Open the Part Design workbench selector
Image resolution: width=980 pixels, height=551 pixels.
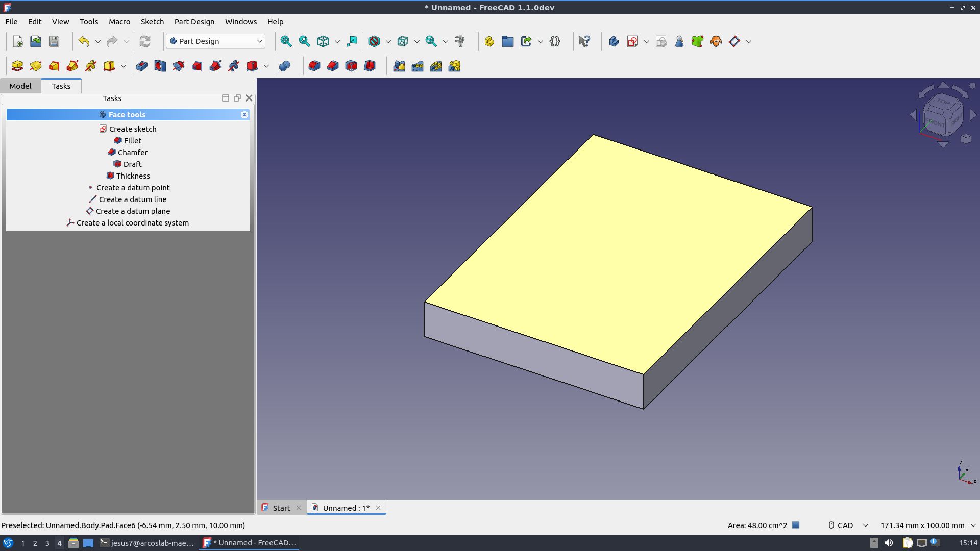[215, 41]
